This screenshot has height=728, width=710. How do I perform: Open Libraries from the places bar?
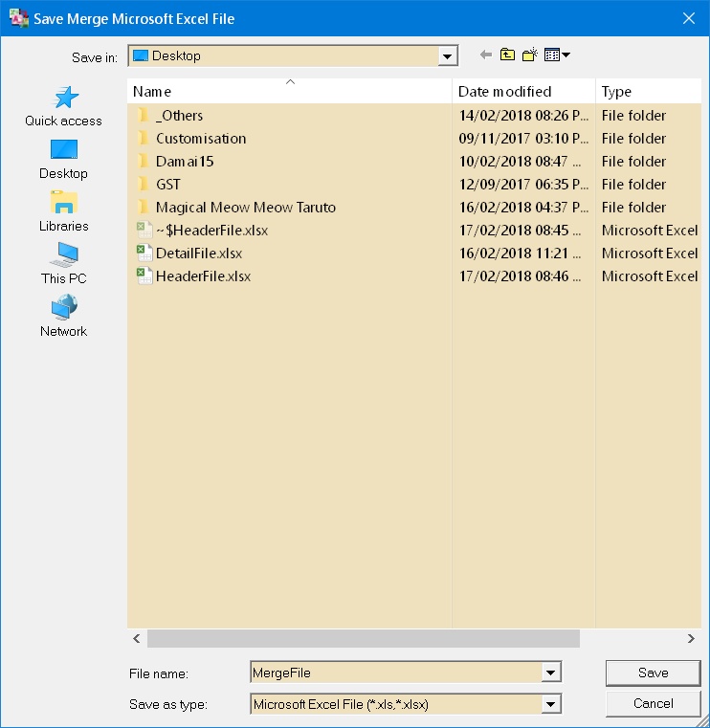pyautogui.click(x=63, y=211)
